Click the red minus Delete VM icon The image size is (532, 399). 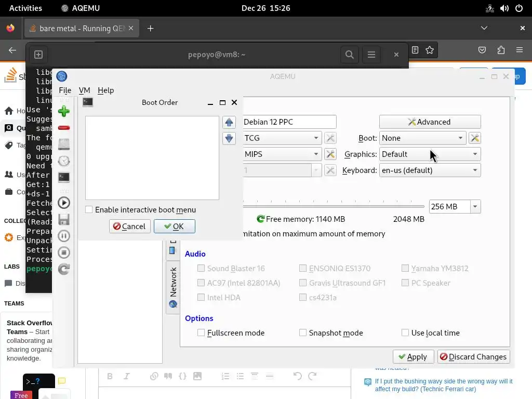point(64,128)
